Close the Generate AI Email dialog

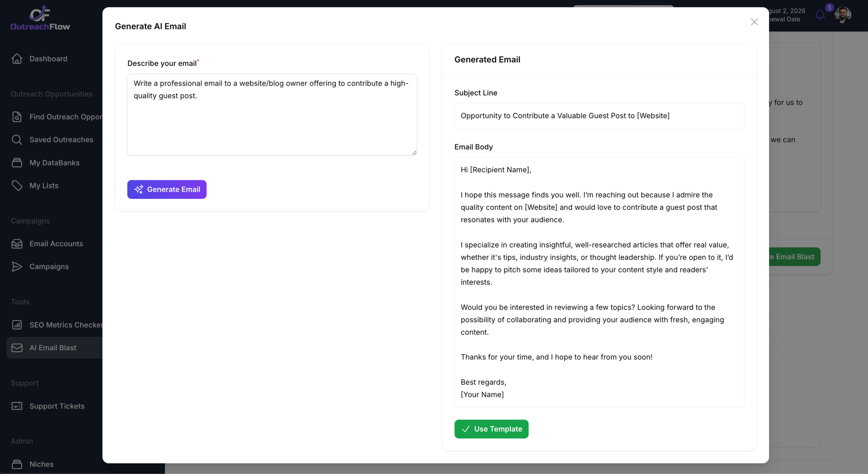pyautogui.click(x=754, y=22)
